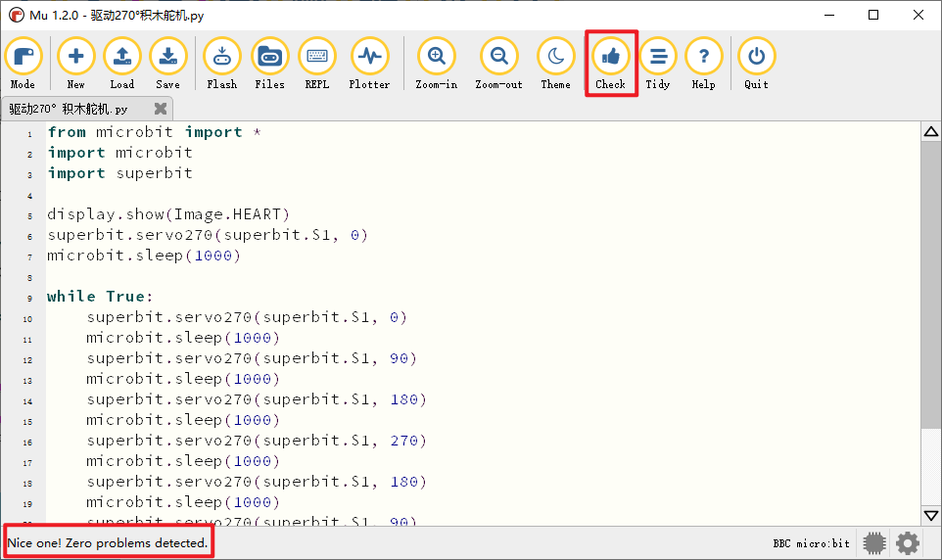The image size is (942, 560).
Task: Zoom-in the editor text
Action: (x=437, y=63)
